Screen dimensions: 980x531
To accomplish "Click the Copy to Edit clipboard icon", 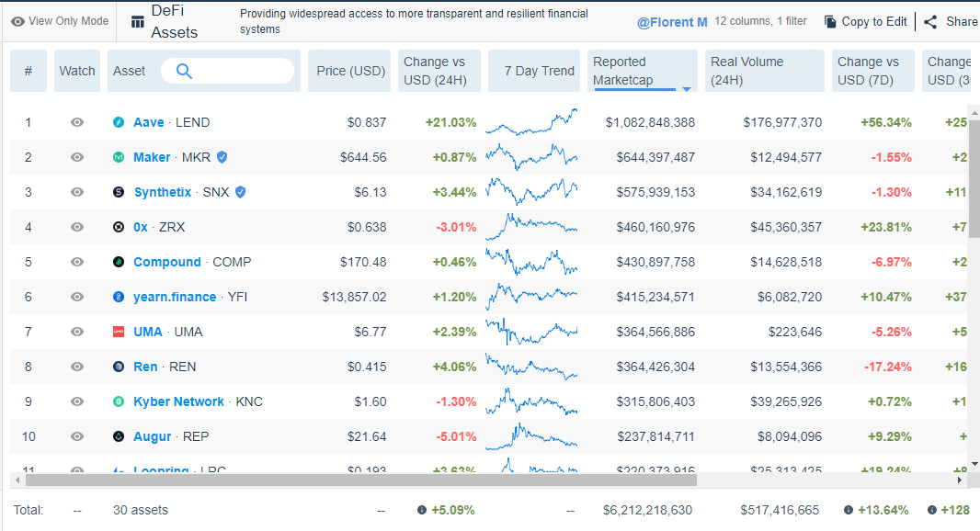I will [x=830, y=22].
